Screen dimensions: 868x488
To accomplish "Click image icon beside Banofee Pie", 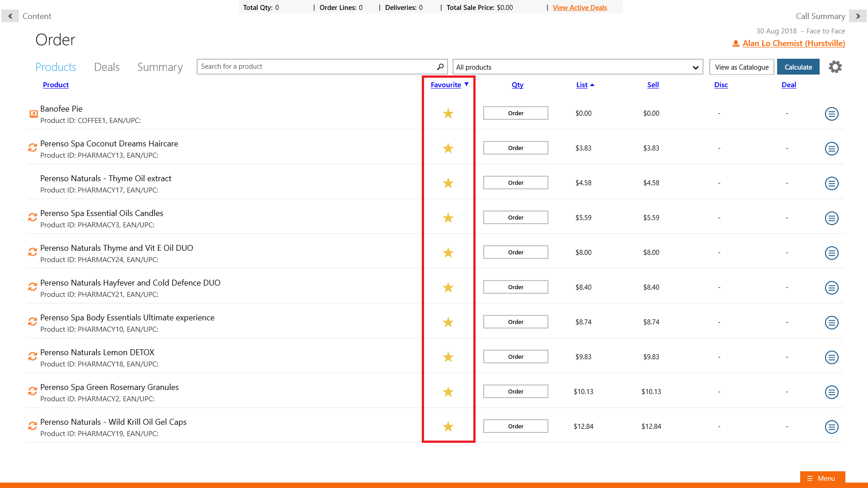I will [x=33, y=114].
